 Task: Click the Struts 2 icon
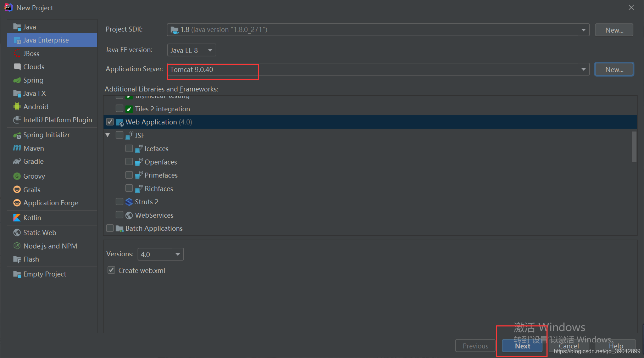click(x=129, y=202)
